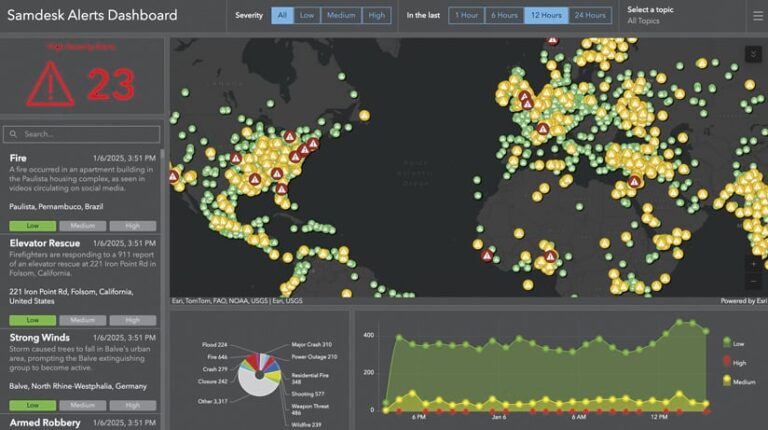
Task: Filter alerts by Medium severity in the header
Action: pos(341,15)
